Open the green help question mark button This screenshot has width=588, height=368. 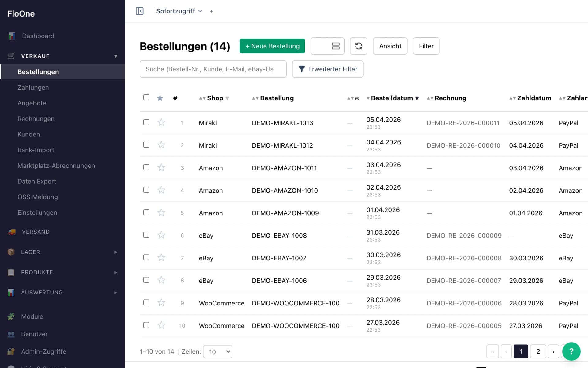[571, 351]
